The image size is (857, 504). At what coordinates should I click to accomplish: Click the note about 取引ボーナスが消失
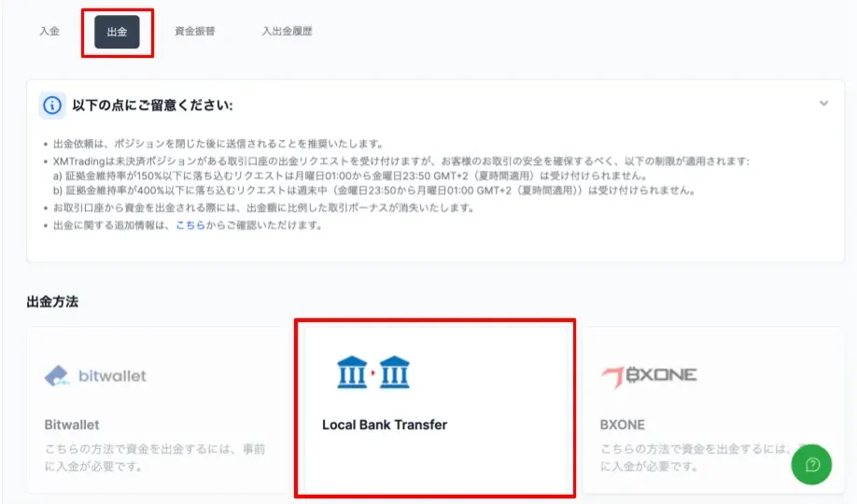263,208
